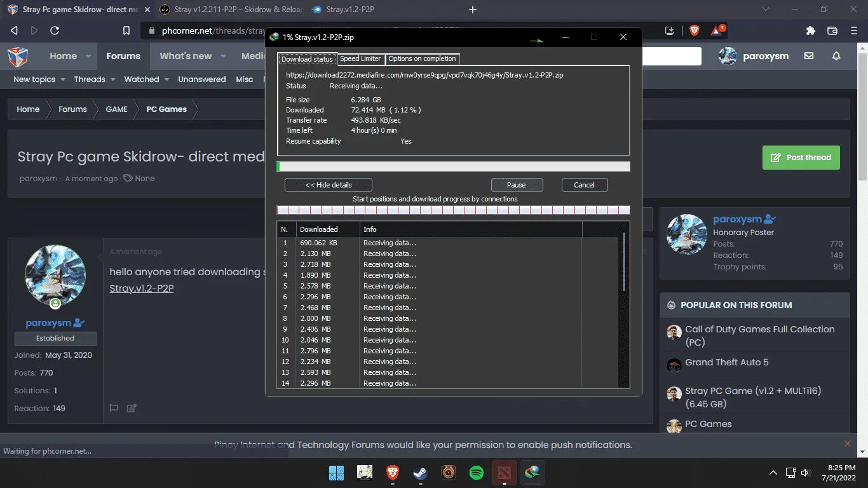868x488 pixels.
Task: Dismiss the push notification banner
Action: [x=847, y=443]
